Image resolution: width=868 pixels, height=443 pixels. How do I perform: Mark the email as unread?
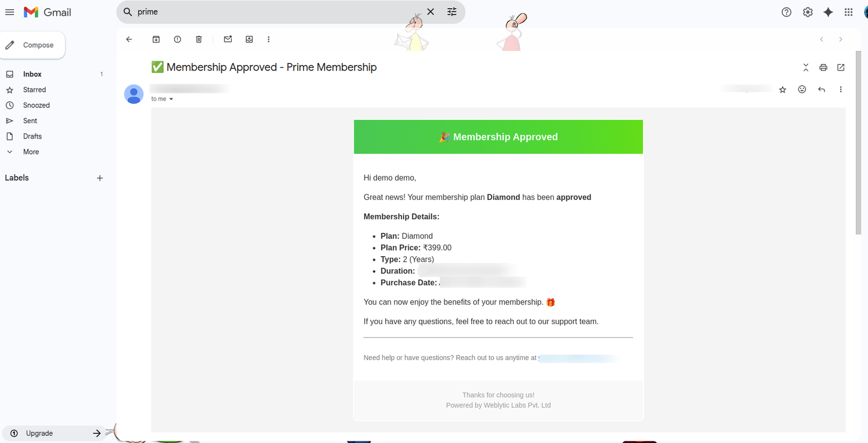point(227,39)
